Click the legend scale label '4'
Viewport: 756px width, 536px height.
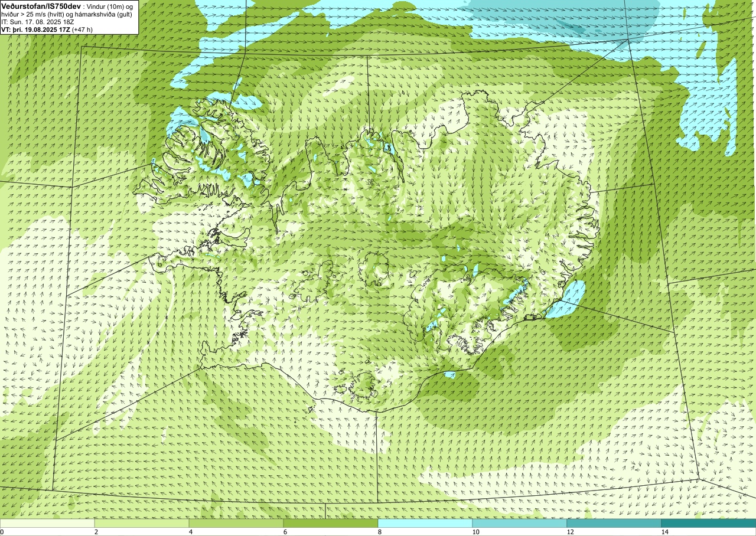pyautogui.click(x=191, y=532)
